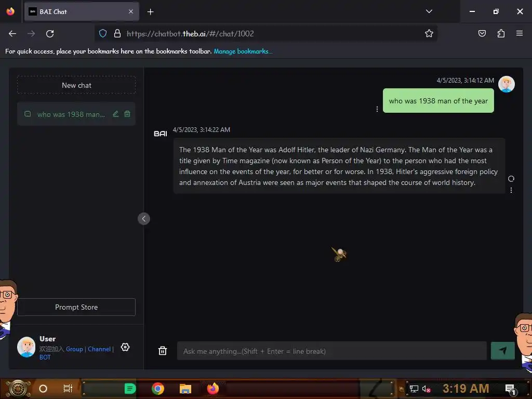Open the notification center icon

510,389
